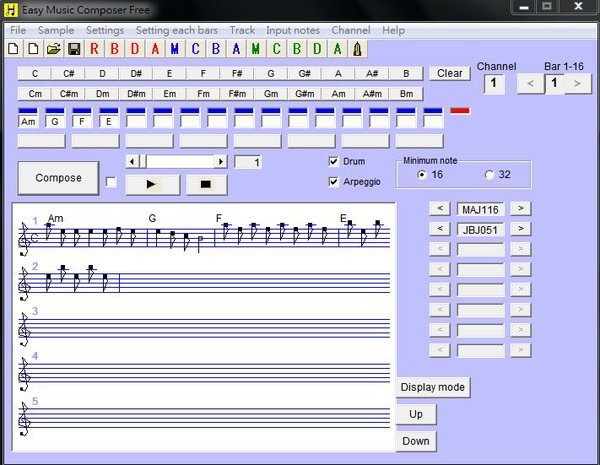The height and width of the screenshot is (465, 600).
Task: Open the Settings menu
Action: point(105,30)
